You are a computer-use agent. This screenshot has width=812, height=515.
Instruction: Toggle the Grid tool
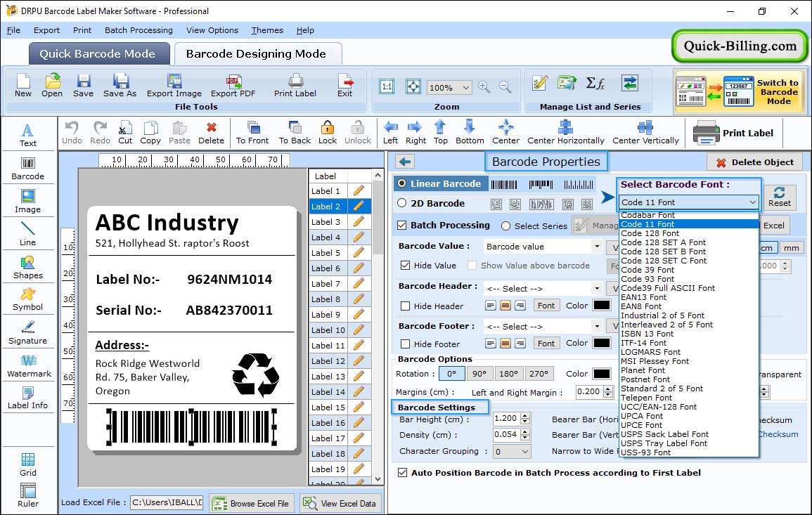28,465
